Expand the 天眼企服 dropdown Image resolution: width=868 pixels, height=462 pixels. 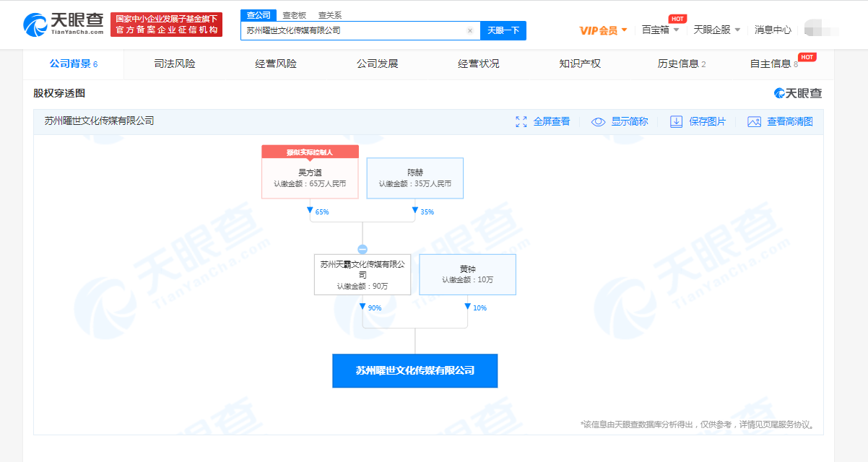click(717, 30)
